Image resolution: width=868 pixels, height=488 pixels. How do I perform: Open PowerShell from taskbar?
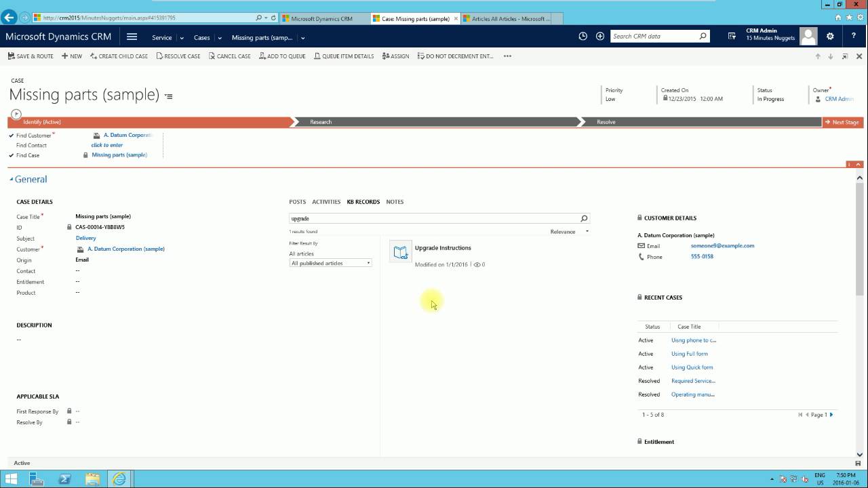66,479
